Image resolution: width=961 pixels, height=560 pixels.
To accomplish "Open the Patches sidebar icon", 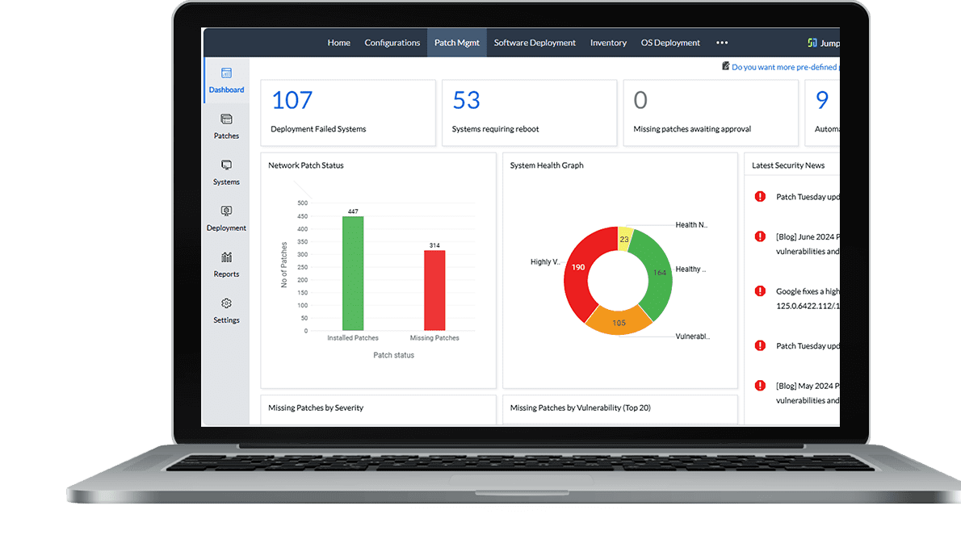I will pos(226,119).
